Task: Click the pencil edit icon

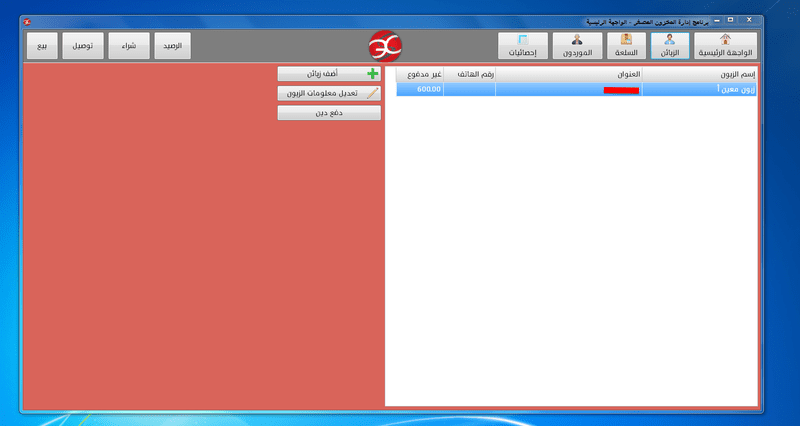Action: (373, 93)
